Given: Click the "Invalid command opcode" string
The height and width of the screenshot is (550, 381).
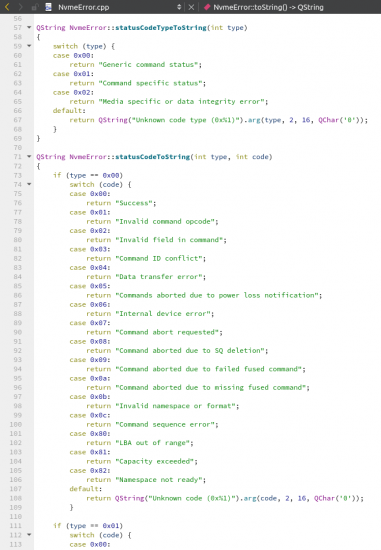Looking at the screenshot, I should click(x=165, y=221).
